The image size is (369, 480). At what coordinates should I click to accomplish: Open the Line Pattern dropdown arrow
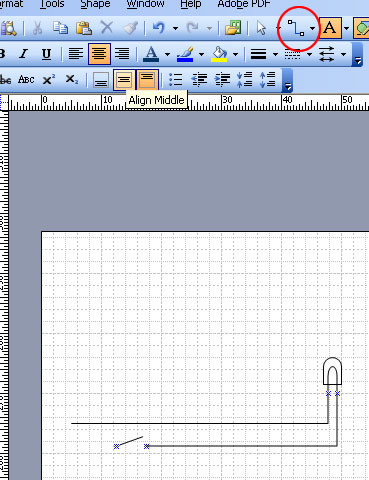click(310, 54)
